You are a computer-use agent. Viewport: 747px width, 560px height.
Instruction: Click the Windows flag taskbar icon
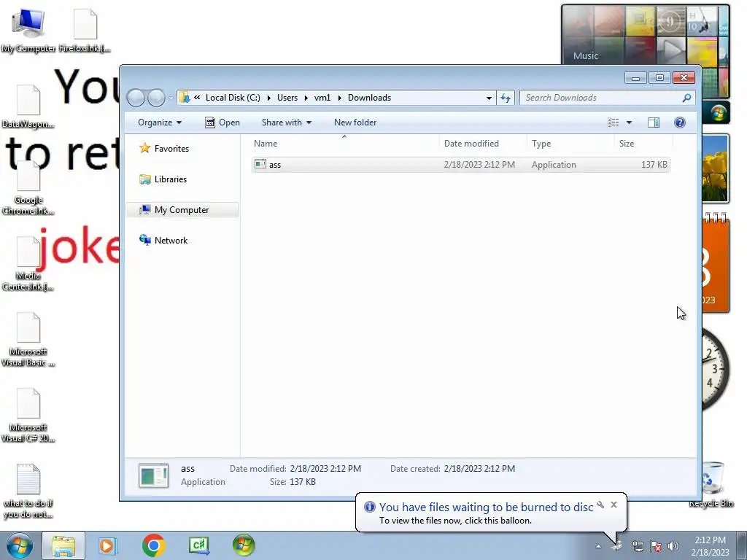pyautogui.click(x=244, y=545)
